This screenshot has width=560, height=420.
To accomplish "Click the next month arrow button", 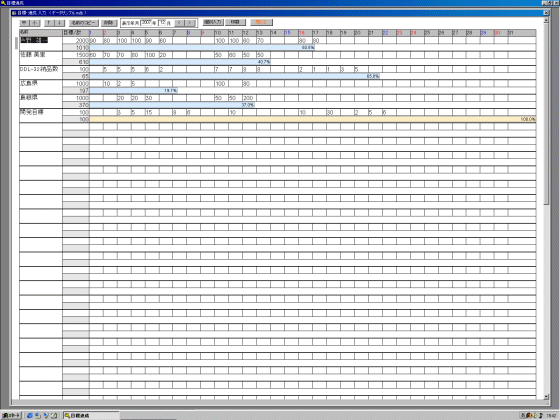I will 190,23.
